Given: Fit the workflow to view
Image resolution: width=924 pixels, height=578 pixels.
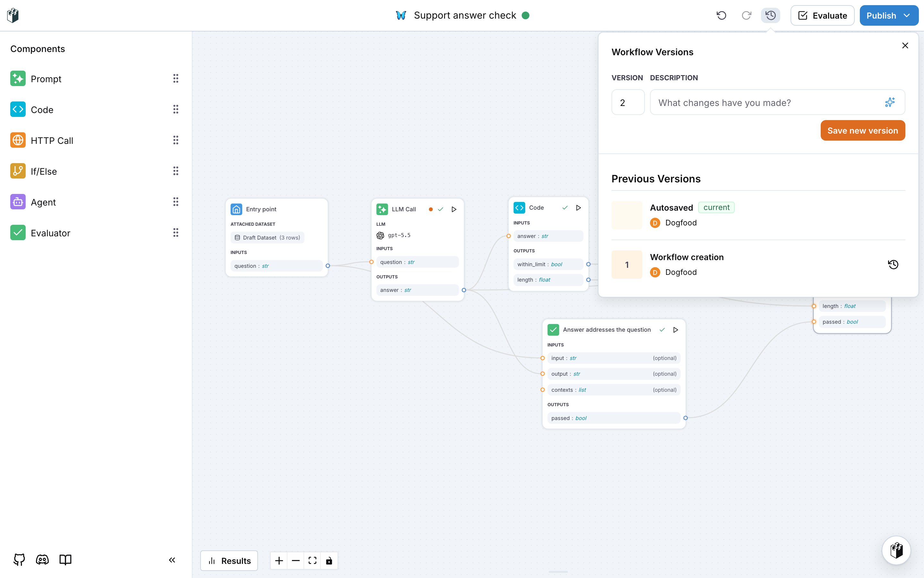Looking at the screenshot, I should point(312,561).
